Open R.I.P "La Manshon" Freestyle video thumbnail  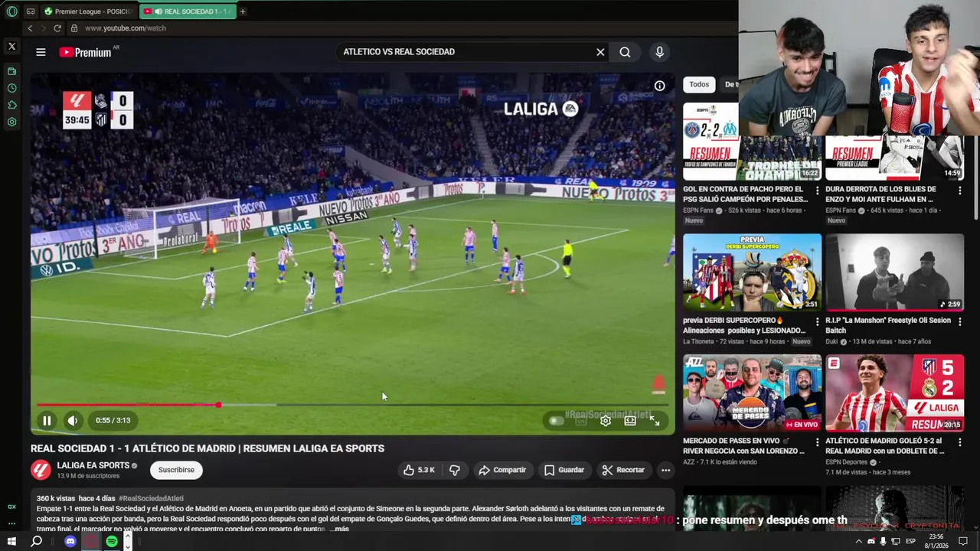click(x=894, y=272)
